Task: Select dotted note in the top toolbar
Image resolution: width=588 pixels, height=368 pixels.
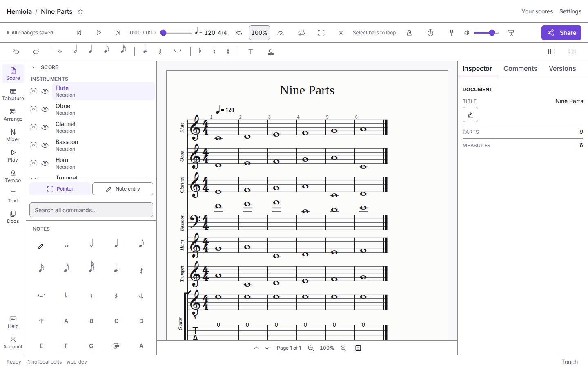Action: (145, 50)
